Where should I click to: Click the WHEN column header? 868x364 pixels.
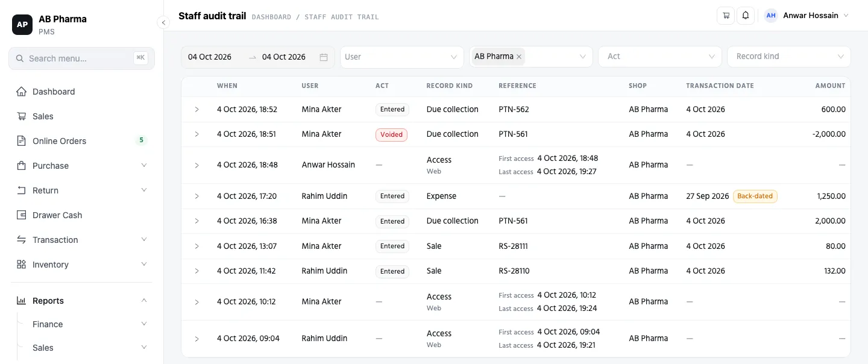227,86
